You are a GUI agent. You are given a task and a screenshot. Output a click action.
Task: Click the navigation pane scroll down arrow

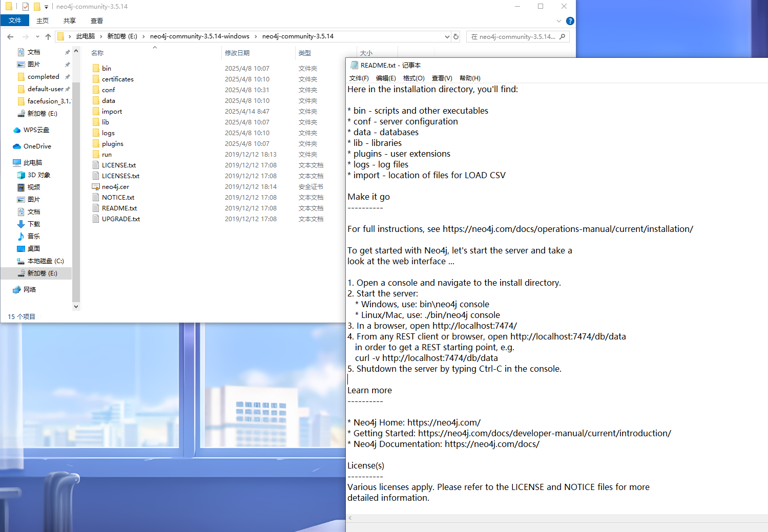pos(76,306)
